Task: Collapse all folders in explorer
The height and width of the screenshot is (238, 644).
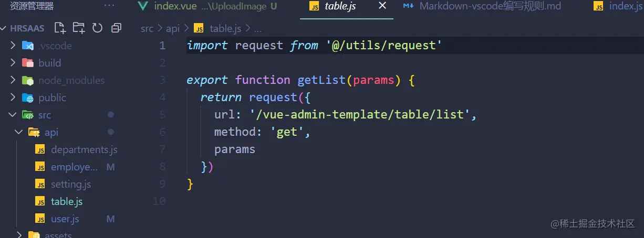Action: pos(116,28)
